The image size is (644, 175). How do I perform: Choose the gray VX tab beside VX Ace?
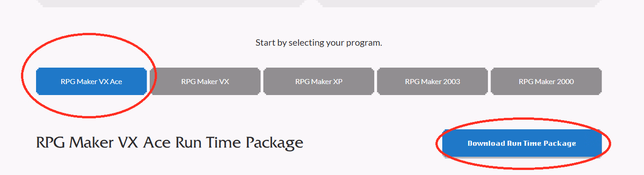(x=205, y=82)
